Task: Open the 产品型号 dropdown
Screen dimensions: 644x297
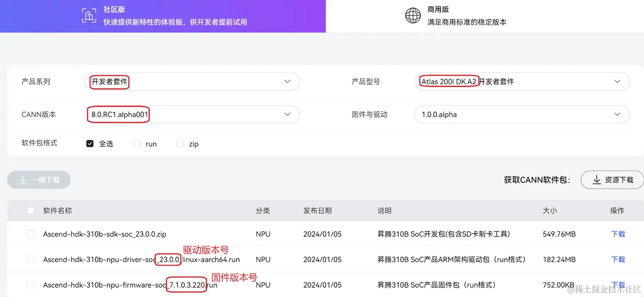Action: [522, 81]
